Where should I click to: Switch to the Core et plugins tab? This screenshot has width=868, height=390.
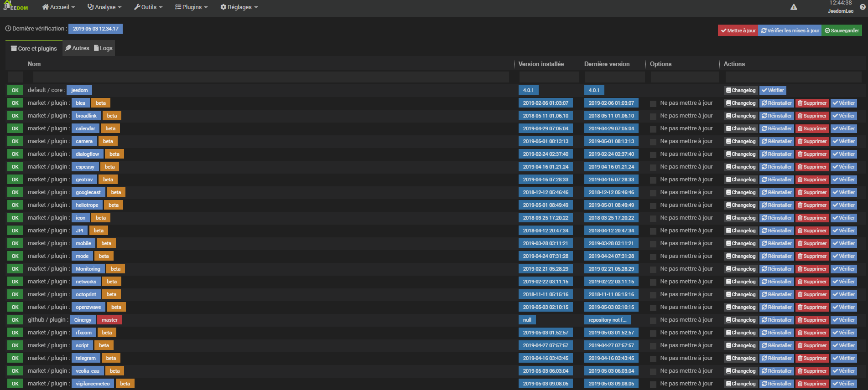click(x=34, y=48)
